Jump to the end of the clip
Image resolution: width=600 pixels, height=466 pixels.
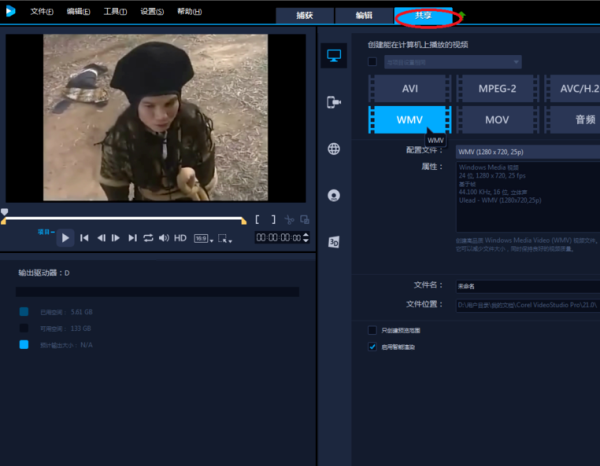pos(132,238)
